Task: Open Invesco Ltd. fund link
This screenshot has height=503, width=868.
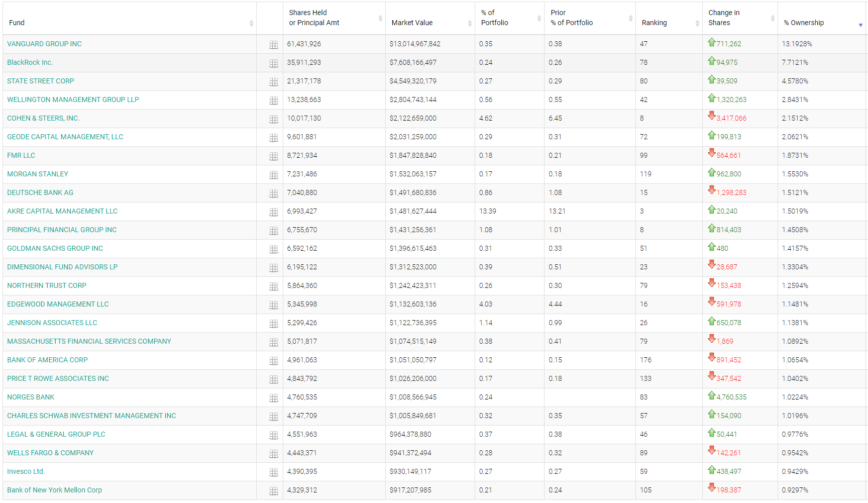Action: [26, 471]
